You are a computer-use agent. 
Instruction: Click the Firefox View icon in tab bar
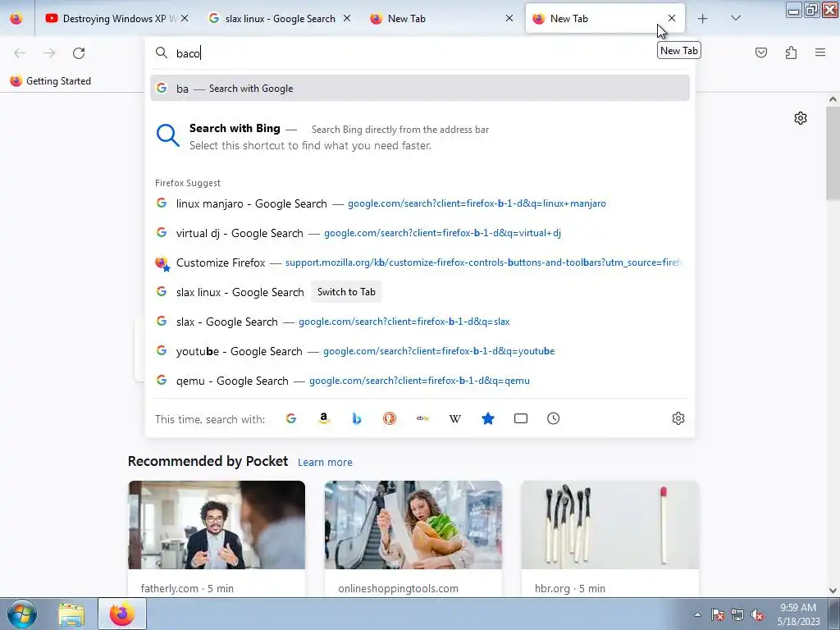pyautogui.click(x=16, y=19)
